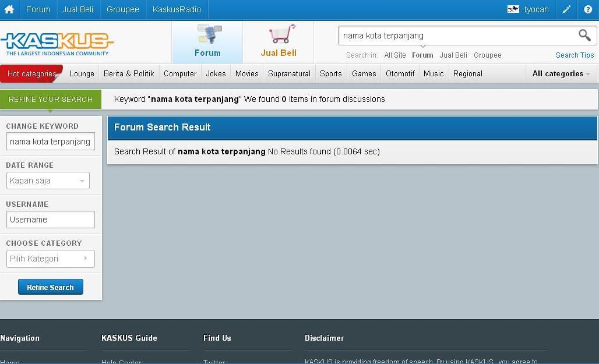The width and height of the screenshot is (599, 364).
Task: Search in All Site
Action: point(395,55)
